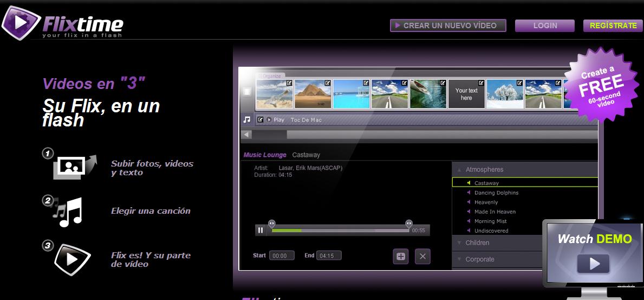Select the beach bottle thumbnail
Image resolution: width=644 pixels, height=300 pixels.
click(275, 94)
